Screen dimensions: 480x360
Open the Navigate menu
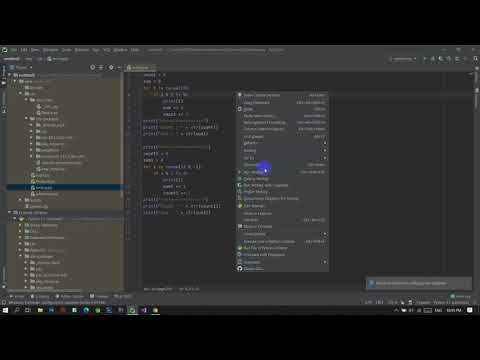click(x=50, y=50)
